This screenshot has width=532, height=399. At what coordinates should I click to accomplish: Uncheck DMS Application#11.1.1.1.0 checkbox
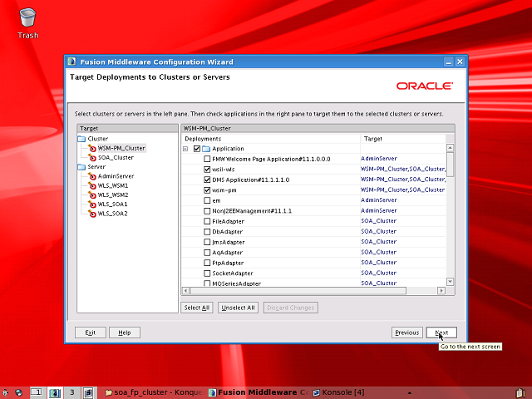coord(207,180)
